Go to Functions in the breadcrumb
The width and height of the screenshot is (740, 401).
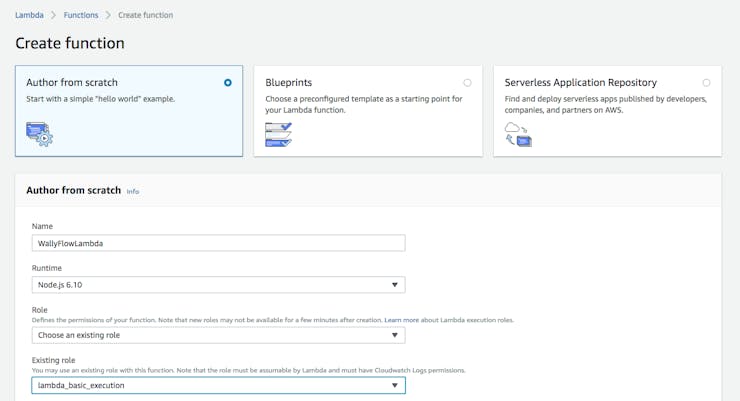(x=81, y=15)
